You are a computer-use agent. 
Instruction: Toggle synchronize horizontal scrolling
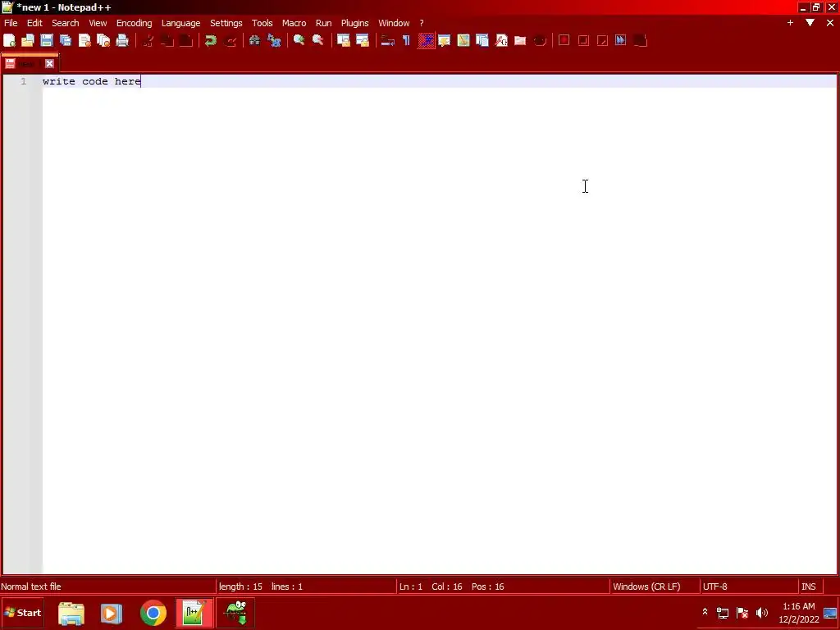tap(363, 40)
